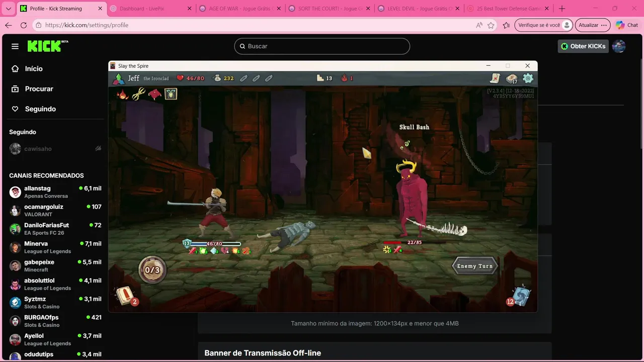Open the map icon in Slay the Spire
The width and height of the screenshot is (644, 362).
[x=495, y=78]
